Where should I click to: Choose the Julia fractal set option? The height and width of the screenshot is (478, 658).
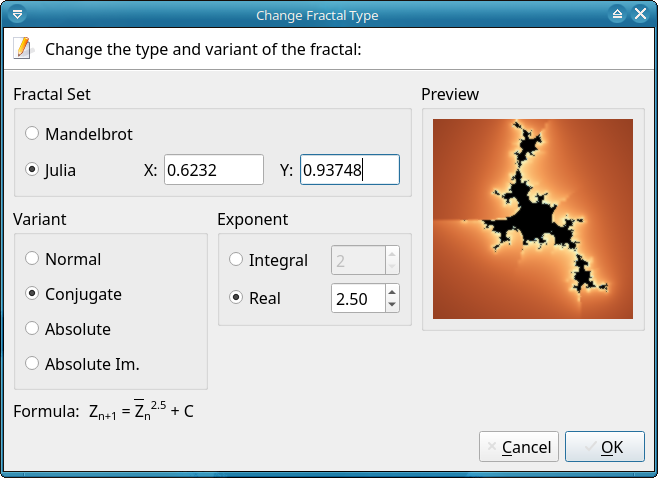(x=33, y=169)
